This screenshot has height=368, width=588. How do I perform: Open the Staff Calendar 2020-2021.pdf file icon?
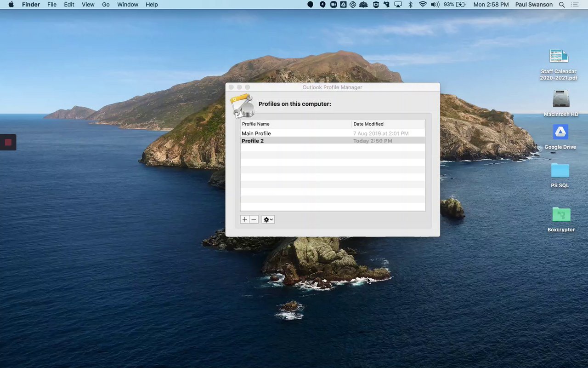pyautogui.click(x=559, y=57)
